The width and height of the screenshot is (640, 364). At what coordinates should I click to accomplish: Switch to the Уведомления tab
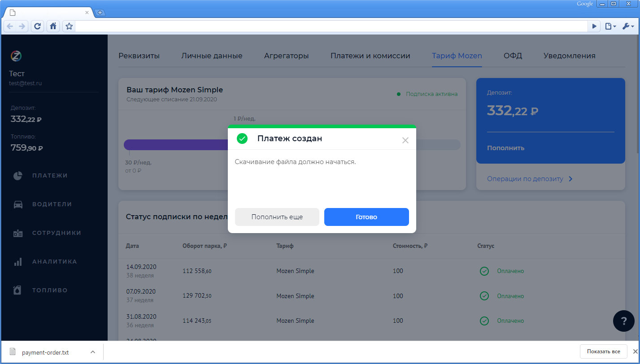tap(570, 56)
